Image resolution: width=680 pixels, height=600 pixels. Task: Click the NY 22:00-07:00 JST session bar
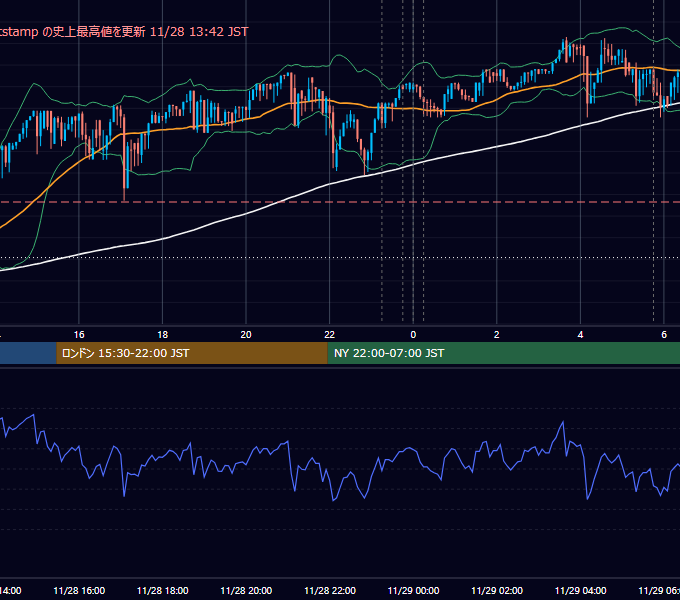[503, 353]
